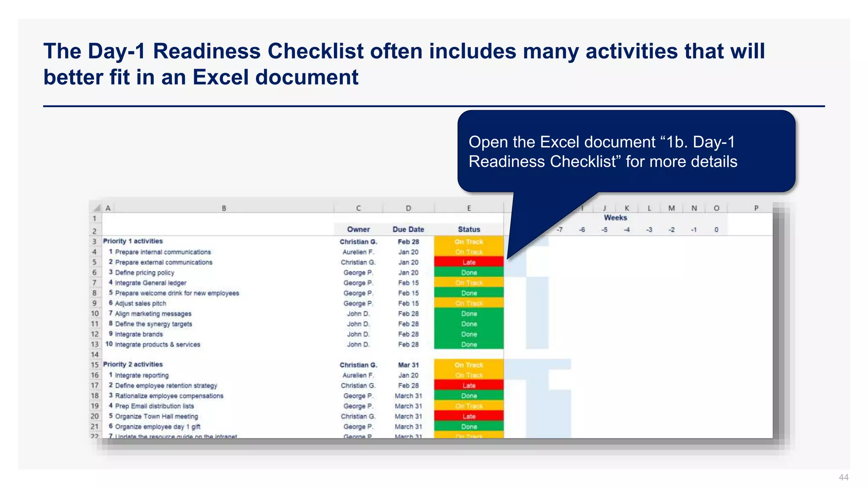
Task: Click the dark blue callout box
Action: 626,152
